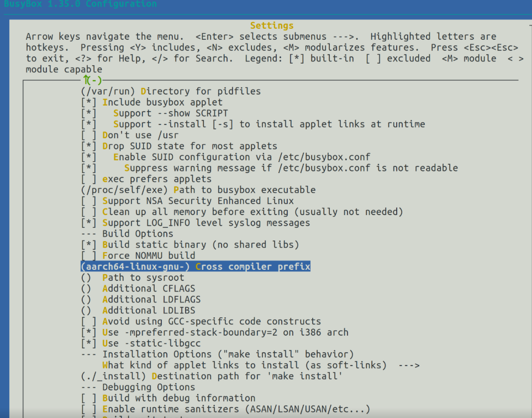Enable the Force NOMMU build option
The image size is (532, 418).
[138, 255]
